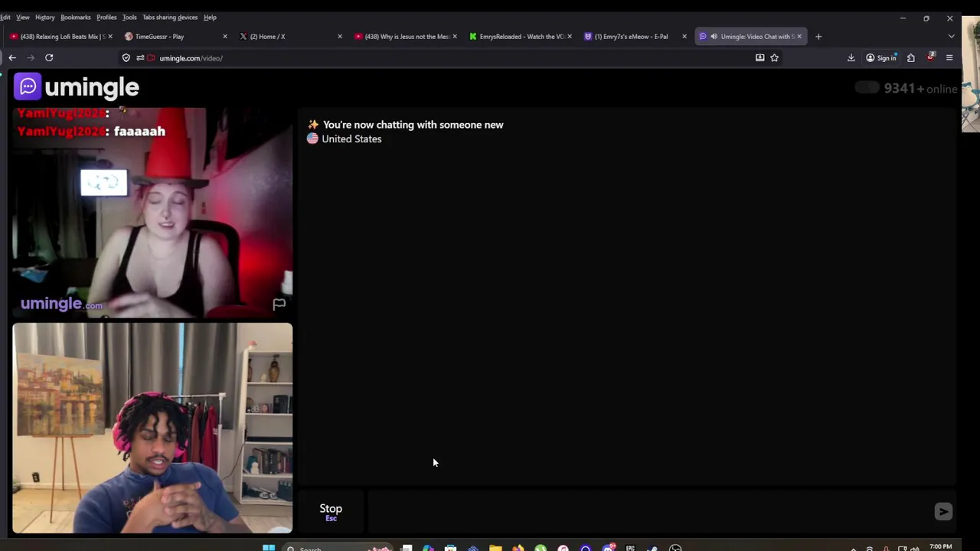Open the Windows Start menu
The width and height of the screenshot is (980, 551).
(269, 547)
